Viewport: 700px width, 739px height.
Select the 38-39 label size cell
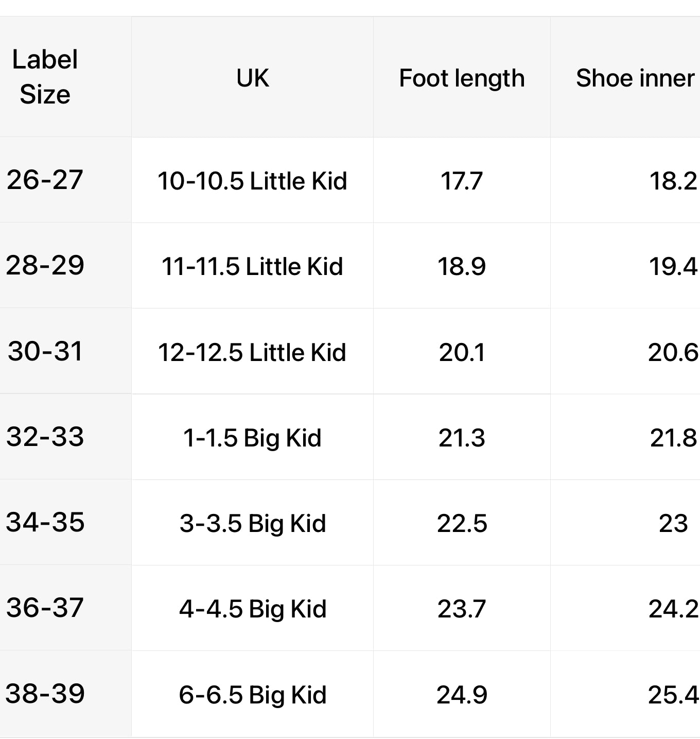pyautogui.click(x=45, y=694)
